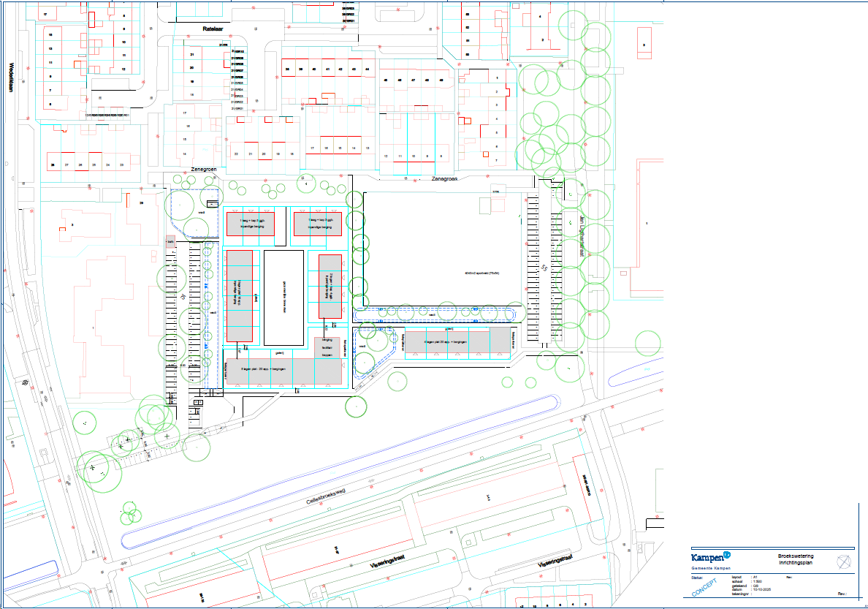The image size is (868, 609).
Task: Select the Gemeente Kampen text
Action: pos(710,569)
